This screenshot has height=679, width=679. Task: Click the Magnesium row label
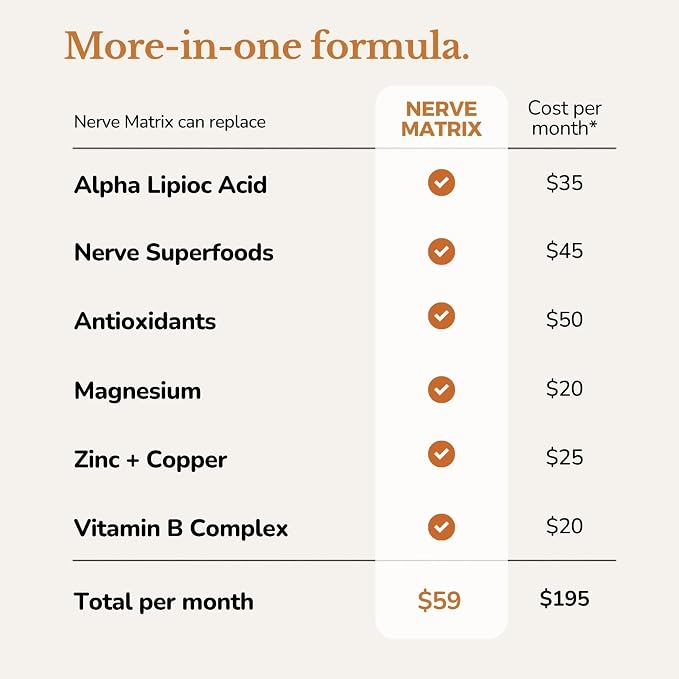click(x=137, y=391)
